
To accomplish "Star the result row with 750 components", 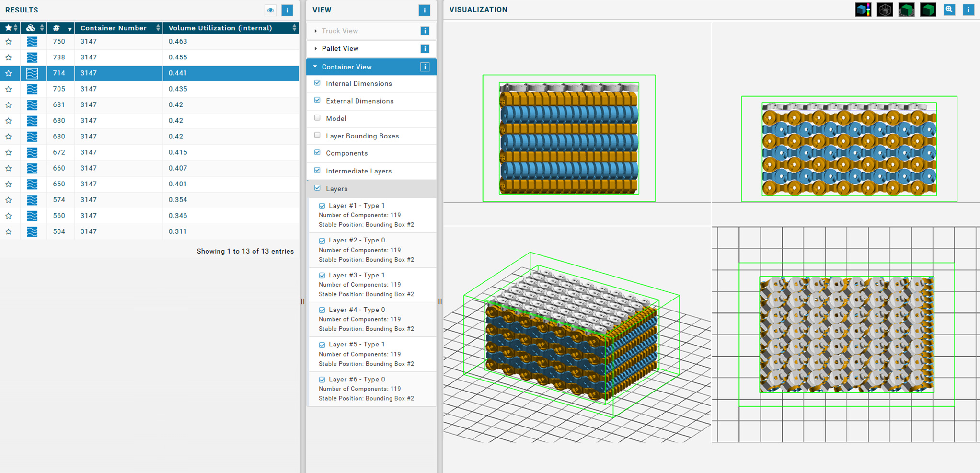I will pyautogui.click(x=9, y=42).
